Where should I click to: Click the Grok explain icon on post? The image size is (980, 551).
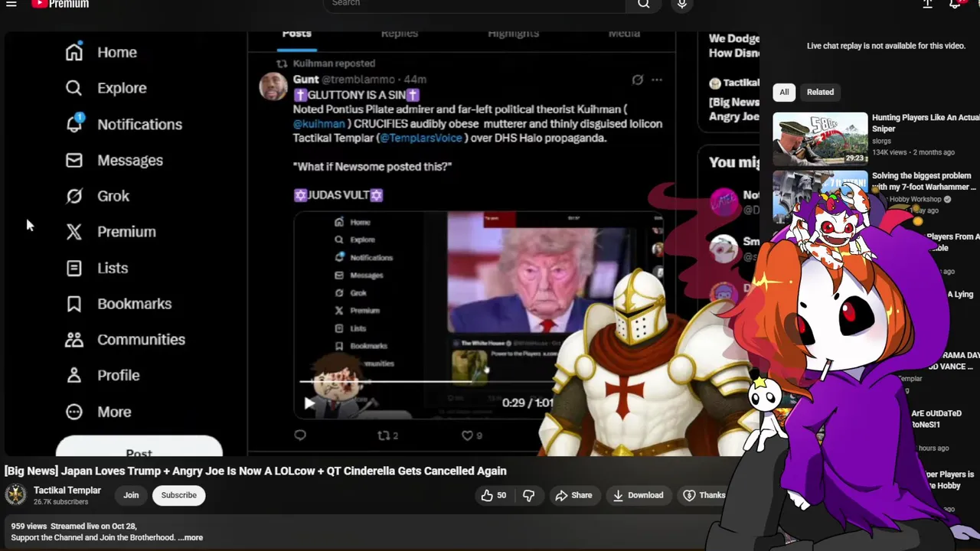coord(637,80)
